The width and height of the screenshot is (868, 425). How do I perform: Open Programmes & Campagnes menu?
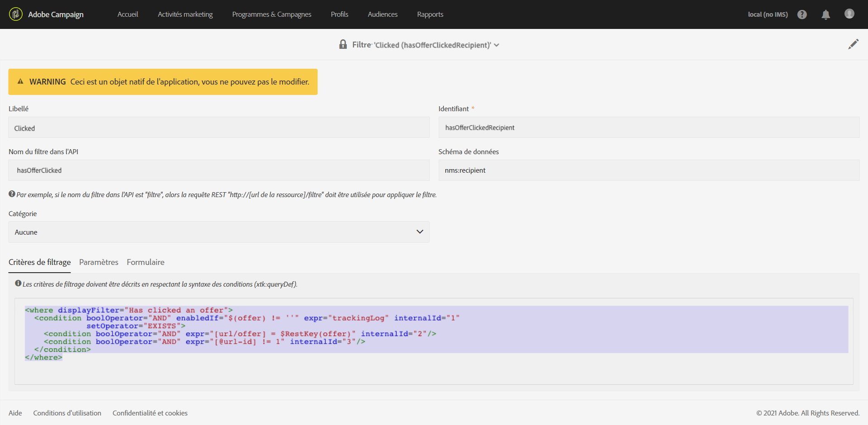[x=272, y=14]
